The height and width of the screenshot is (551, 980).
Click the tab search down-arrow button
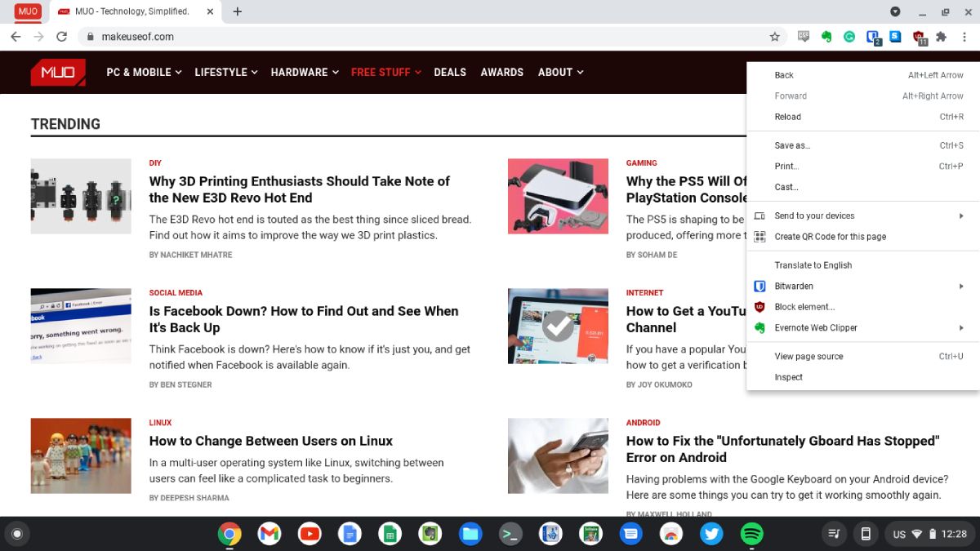point(895,11)
